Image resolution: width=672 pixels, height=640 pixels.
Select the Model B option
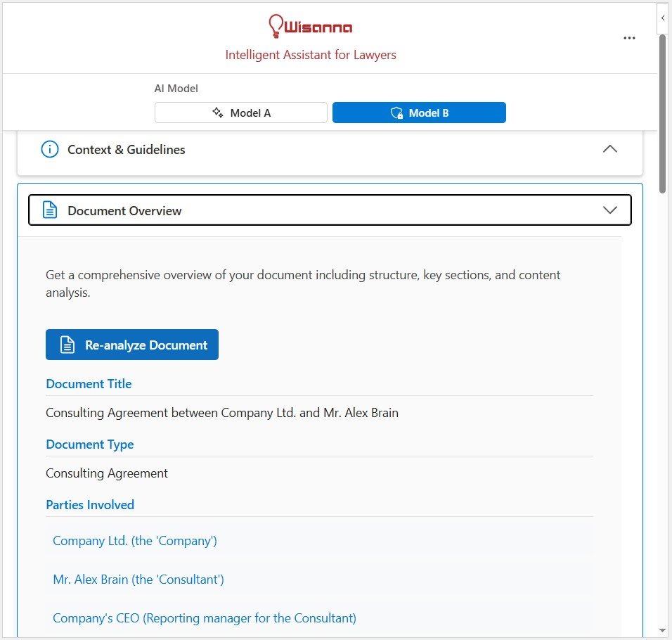pyautogui.click(x=419, y=113)
